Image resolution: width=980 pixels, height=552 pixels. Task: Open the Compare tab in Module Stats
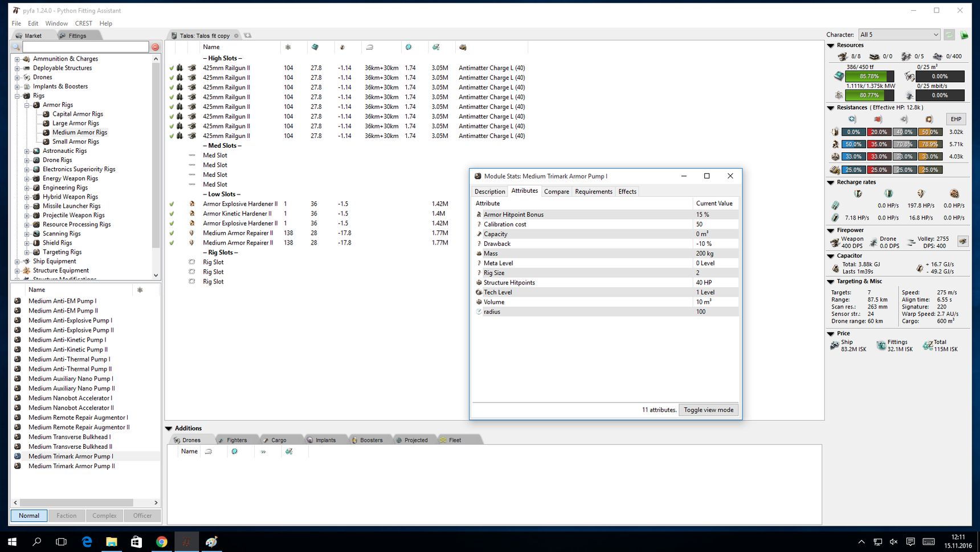point(557,192)
